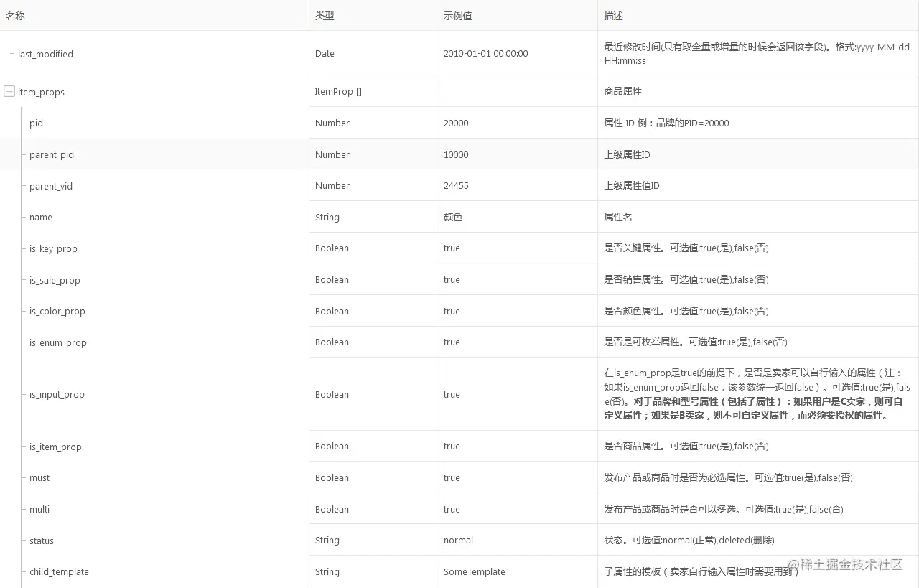Select the is_sale_prop row

(56, 280)
